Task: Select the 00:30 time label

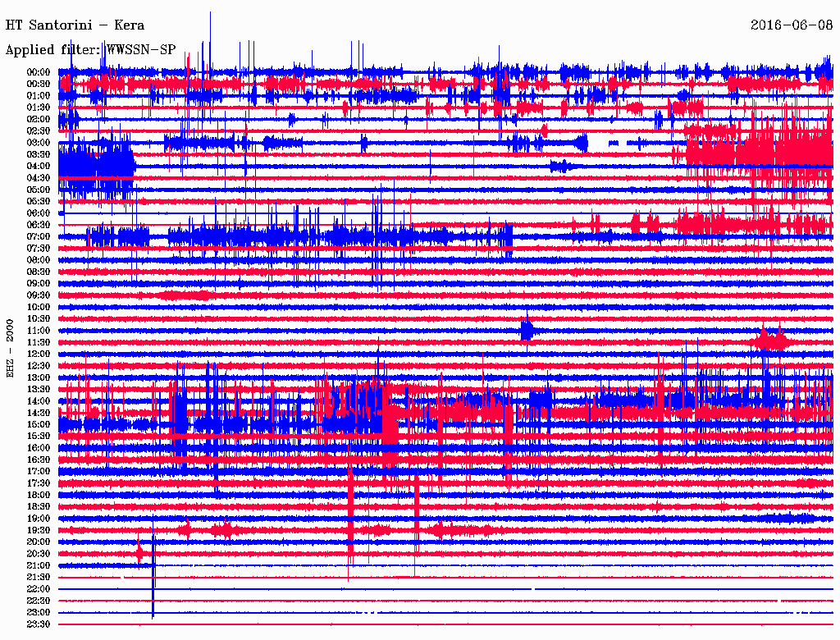Action: (x=39, y=84)
